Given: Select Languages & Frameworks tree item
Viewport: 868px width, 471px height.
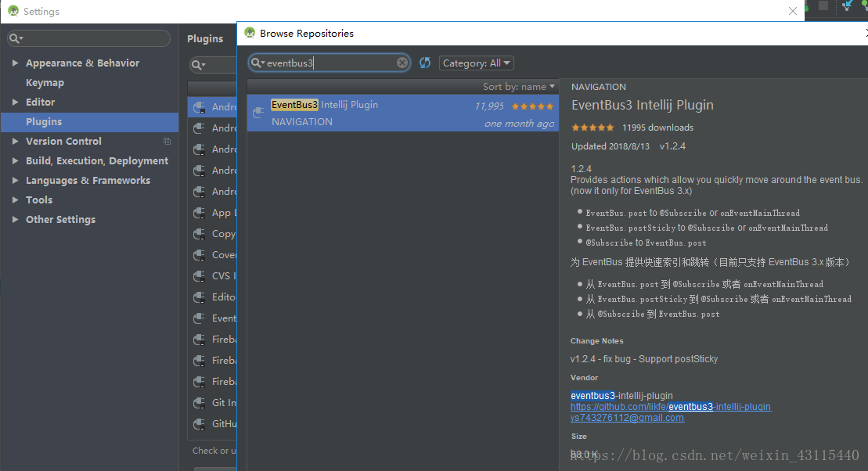Looking at the screenshot, I should tap(88, 181).
